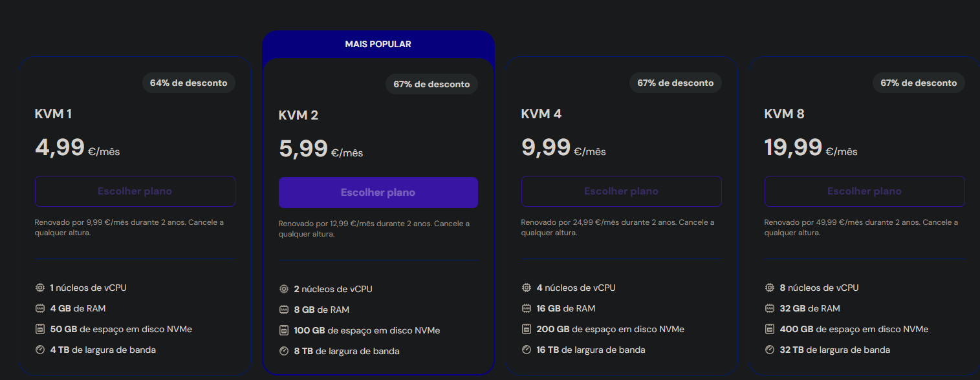Click the KVM 1 vCPU cores icon
Image resolution: width=980 pixels, height=380 pixels.
tap(40, 288)
